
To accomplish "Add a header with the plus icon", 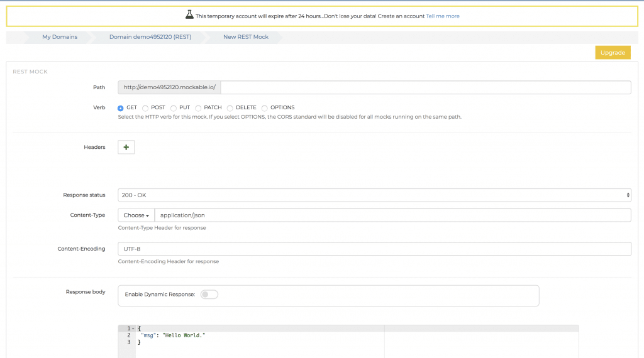I will click(126, 147).
